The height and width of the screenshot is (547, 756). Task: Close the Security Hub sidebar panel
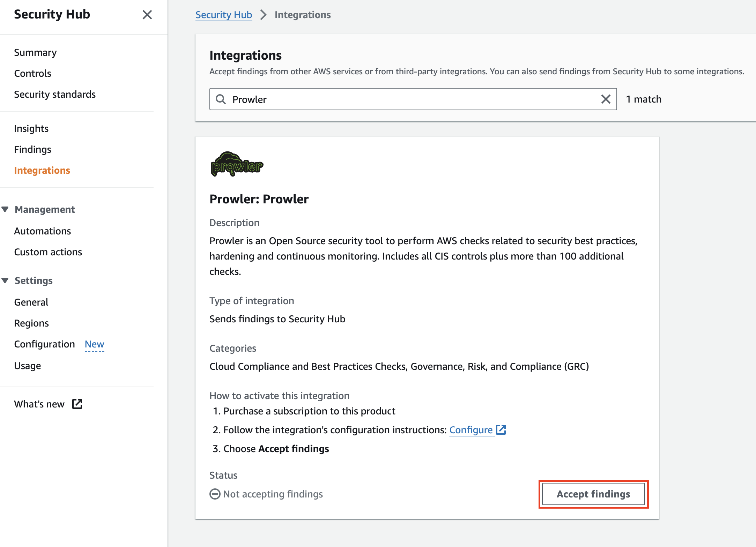tap(147, 15)
